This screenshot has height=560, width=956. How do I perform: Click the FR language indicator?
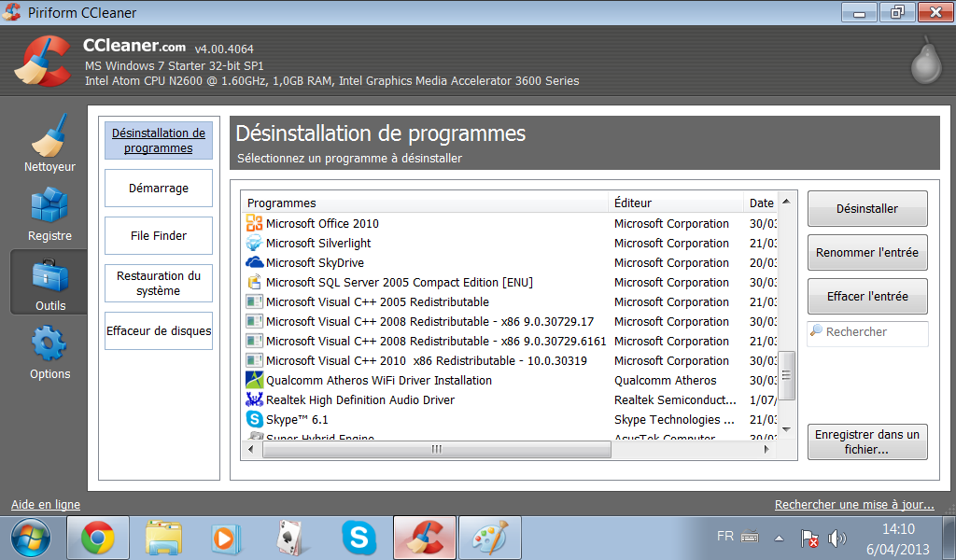(724, 537)
